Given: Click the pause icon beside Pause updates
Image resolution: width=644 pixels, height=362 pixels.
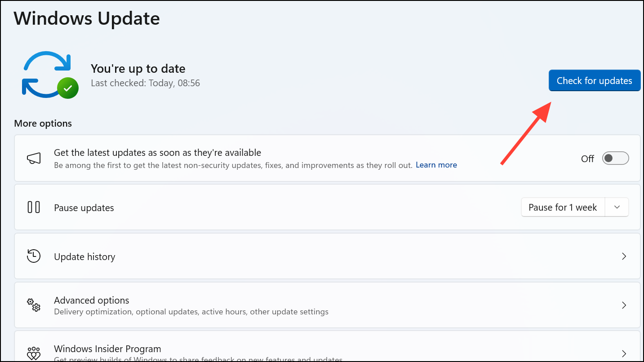Looking at the screenshot, I should (x=34, y=207).
